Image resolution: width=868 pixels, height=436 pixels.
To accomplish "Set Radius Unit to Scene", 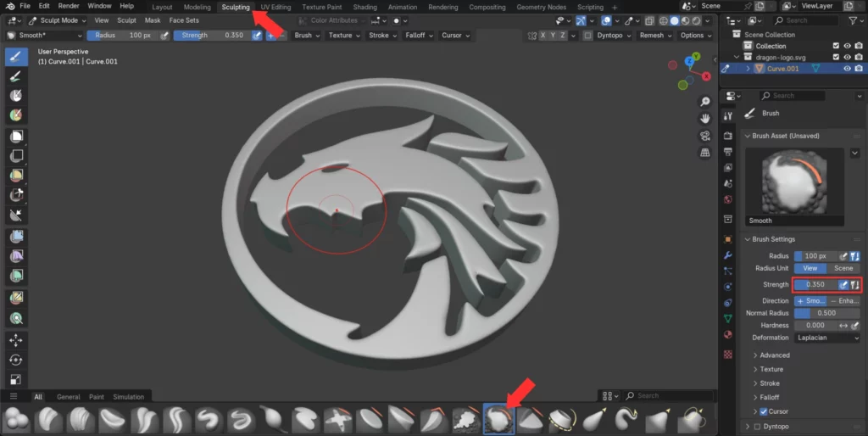I will pos(843,268).
